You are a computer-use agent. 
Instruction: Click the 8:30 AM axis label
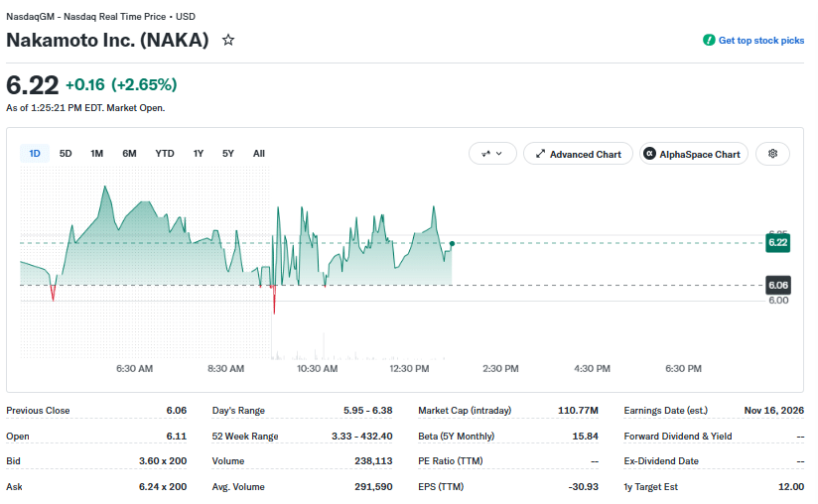(x=226, y=368)
